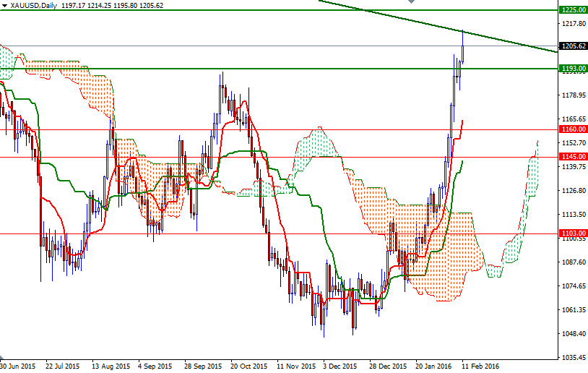Click the 3 Dec 2015 date label
The image size is (588, 373).
(x=340, y=366)
